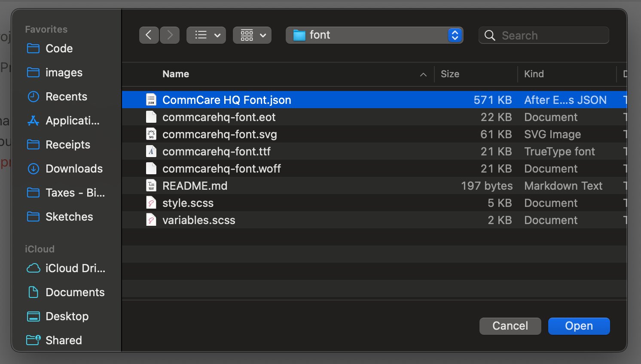
Task: Click the Desktop icon in sidebar
Action: click(33, 316)
